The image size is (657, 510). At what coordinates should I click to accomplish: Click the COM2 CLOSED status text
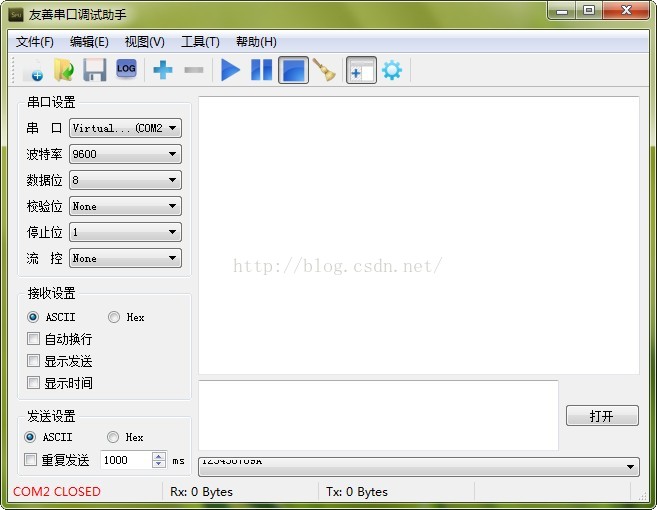57,492
